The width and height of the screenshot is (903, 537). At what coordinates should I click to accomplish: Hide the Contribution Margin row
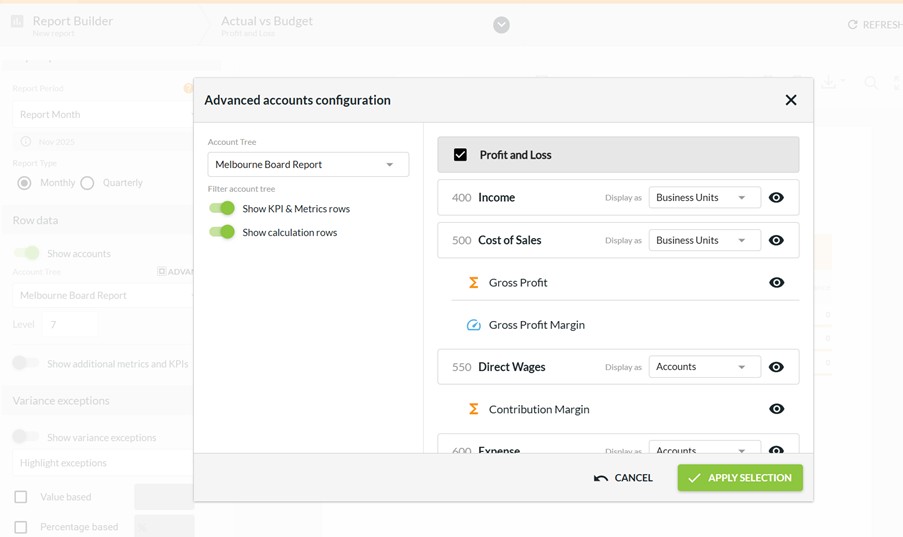776,409
